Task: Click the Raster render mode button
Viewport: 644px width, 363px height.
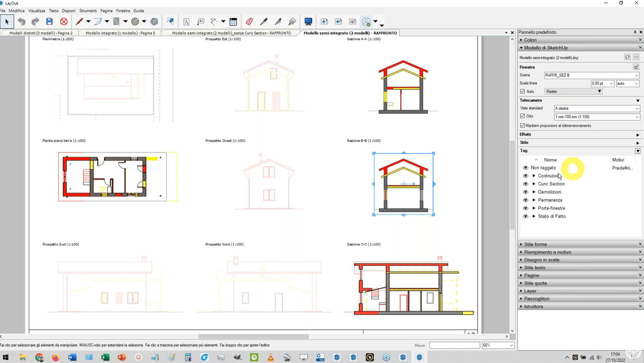Action: tap(573, 91)
